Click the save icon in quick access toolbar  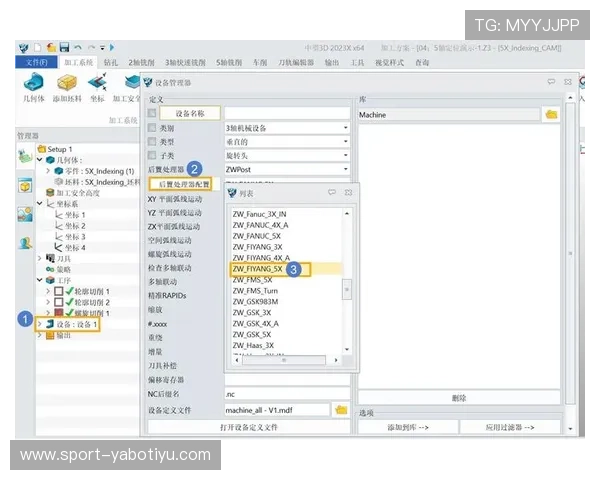click(64, 47)
